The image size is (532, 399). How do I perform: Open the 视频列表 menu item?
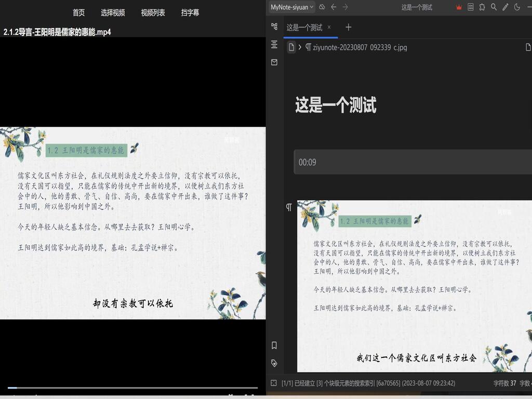pos(153,12)
